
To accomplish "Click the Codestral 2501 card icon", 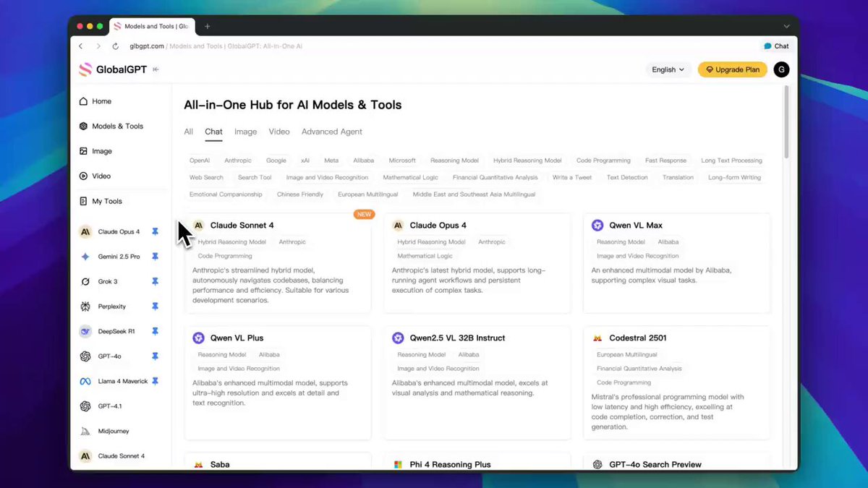I will point(597,338).
